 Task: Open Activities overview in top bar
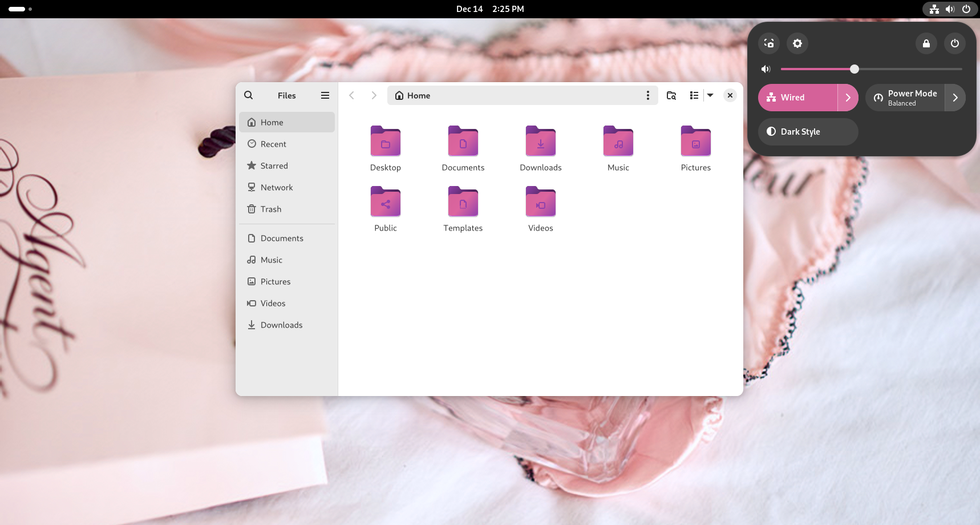point(21,9)
